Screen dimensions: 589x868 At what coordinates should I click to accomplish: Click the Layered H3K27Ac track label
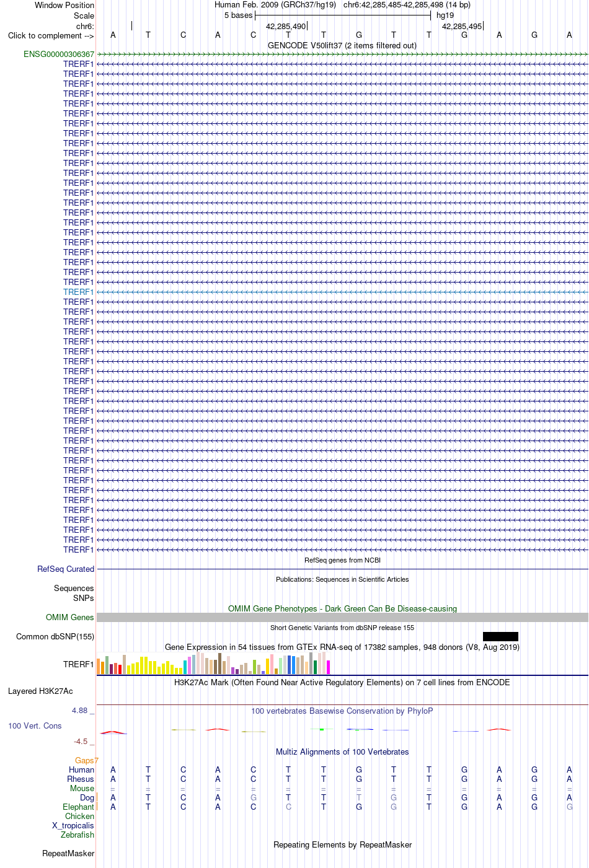click(x=40, y=691)
